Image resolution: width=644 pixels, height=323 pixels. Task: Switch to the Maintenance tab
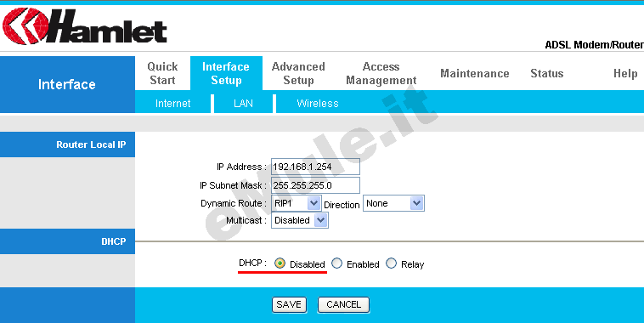475,74
